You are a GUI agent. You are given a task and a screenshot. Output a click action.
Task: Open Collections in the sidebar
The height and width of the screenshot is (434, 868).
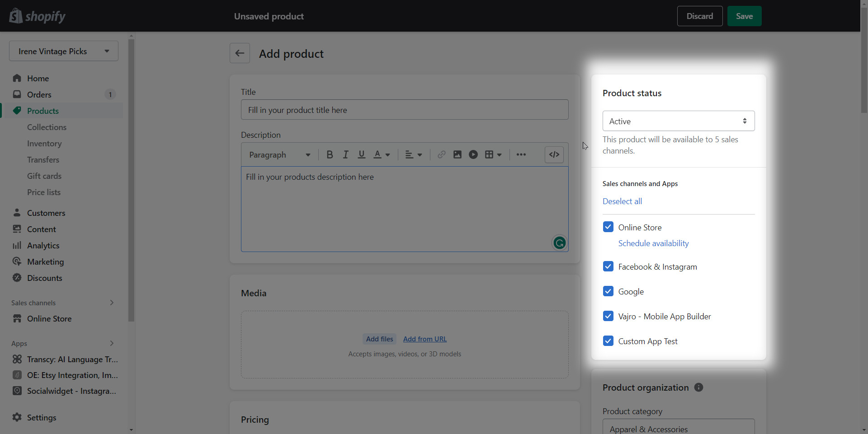(47, 127)
